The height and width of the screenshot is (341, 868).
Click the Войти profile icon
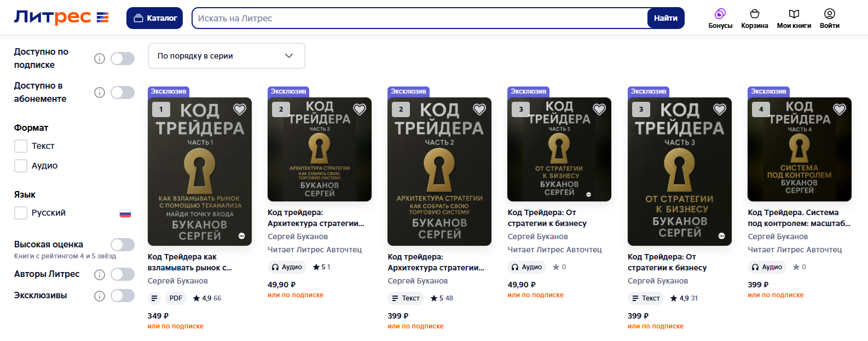pyautogui.click(x=830, y=14)
